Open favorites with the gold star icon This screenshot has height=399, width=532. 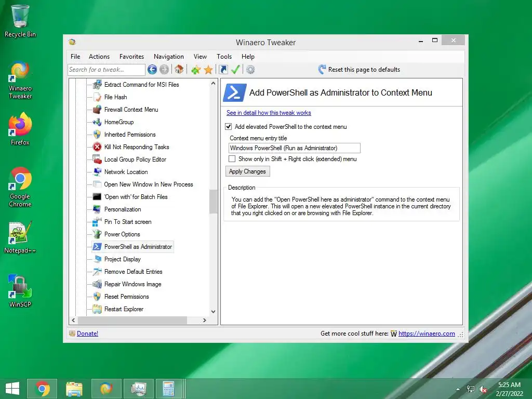(x=208, y=70)
